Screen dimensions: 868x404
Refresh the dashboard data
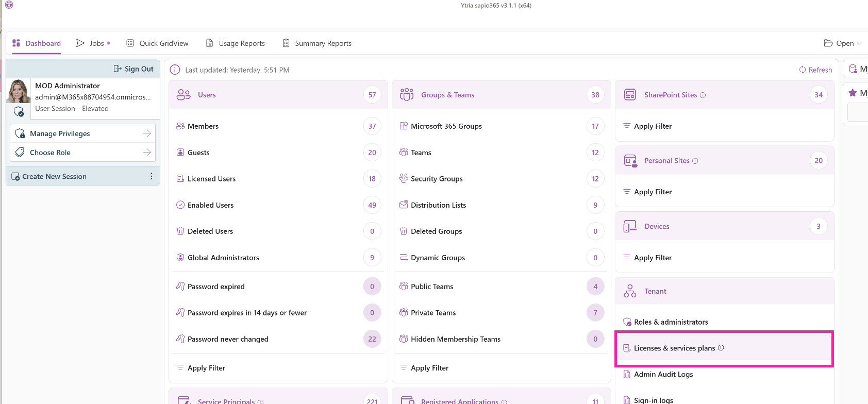pos(815,70)
